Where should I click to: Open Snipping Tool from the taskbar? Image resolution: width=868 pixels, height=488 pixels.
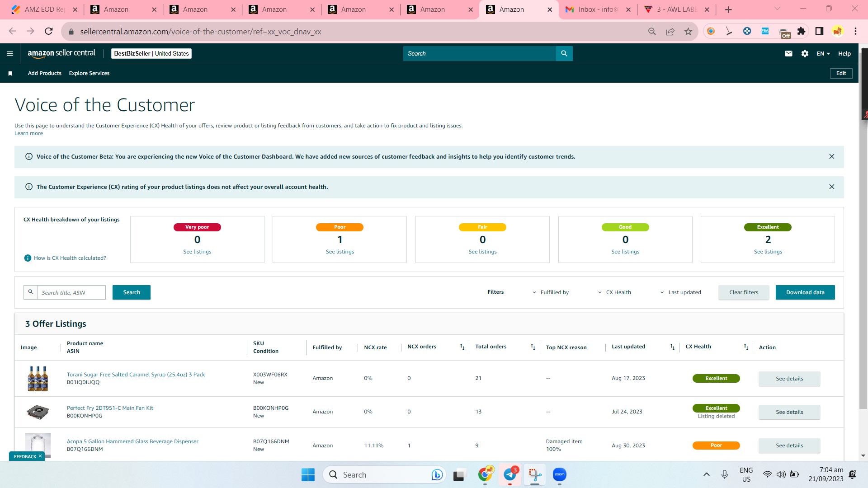tap(535, 474)
